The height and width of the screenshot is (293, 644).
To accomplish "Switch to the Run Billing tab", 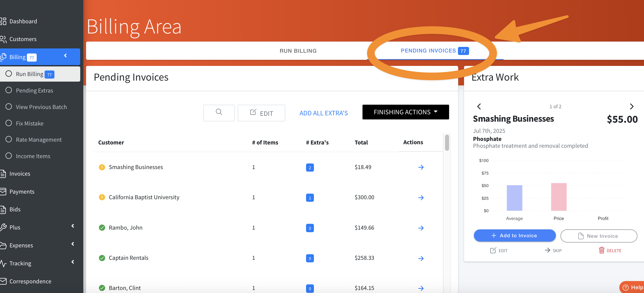I will (298, 51).
